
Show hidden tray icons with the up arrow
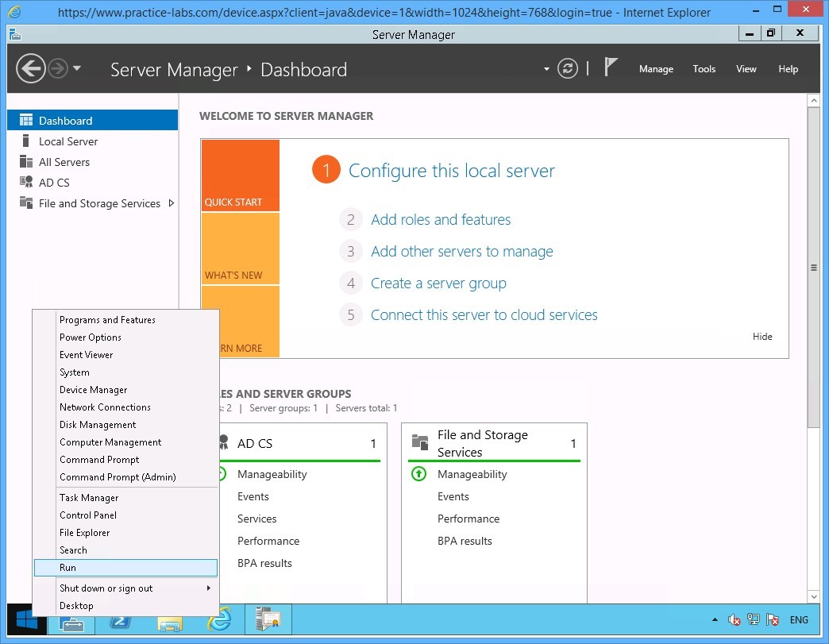(715, 619)
